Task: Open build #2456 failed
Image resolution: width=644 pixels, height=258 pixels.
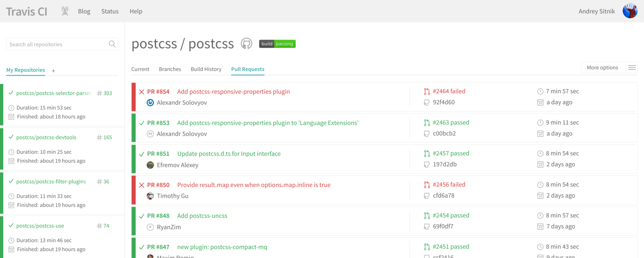Action: pos(449,184)
